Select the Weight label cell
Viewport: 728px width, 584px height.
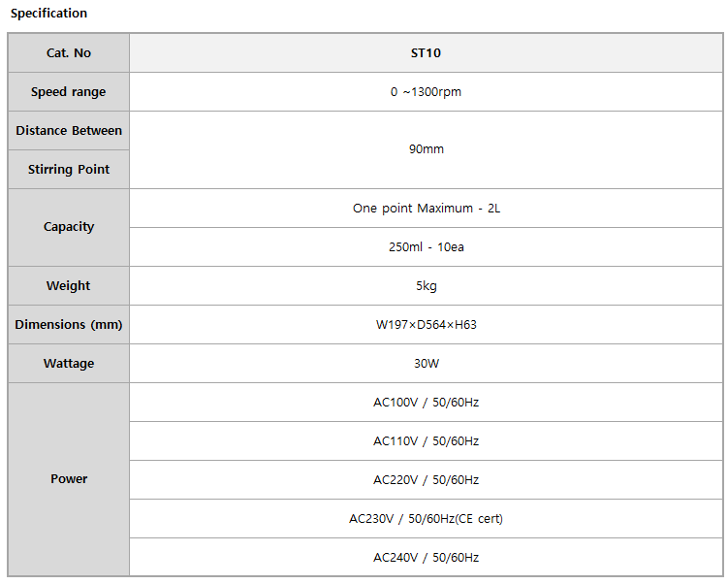pyautogui.click(x=69, y=286)
